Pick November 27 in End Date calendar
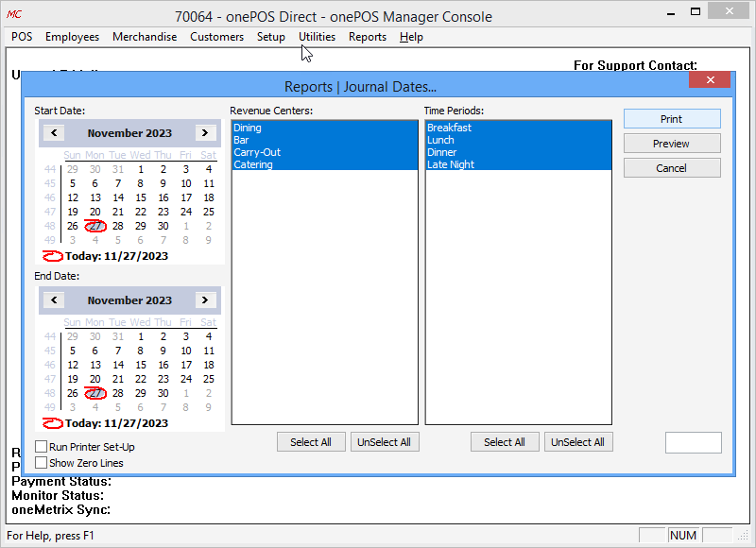The height and width of the screenshot is (548, 756). click(95, 393)
